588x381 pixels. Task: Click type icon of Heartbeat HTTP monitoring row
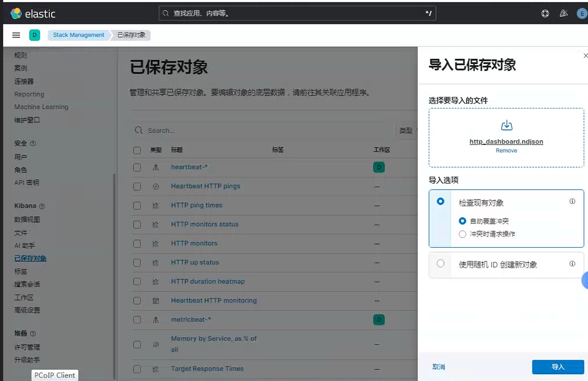(155, 301)
